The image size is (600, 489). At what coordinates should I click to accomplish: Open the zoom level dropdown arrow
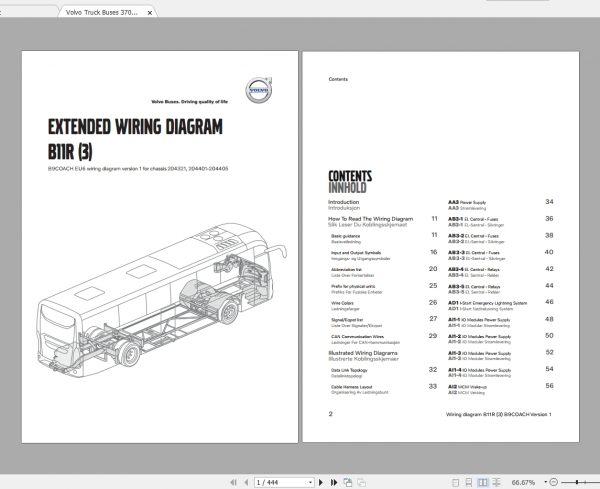pos(545,482)
